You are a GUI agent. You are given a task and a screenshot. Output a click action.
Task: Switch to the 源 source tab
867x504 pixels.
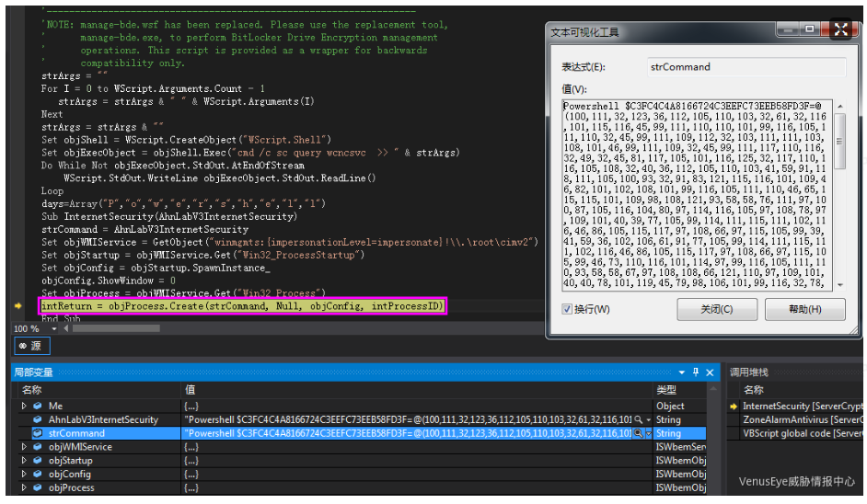[x=31, y=346]
